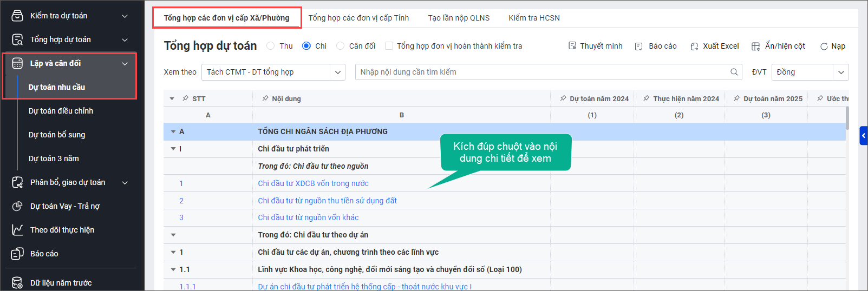Image resolution: width=868 pixels, height=291 pixels.
Task: Click the search content input field
Action: 541,72
